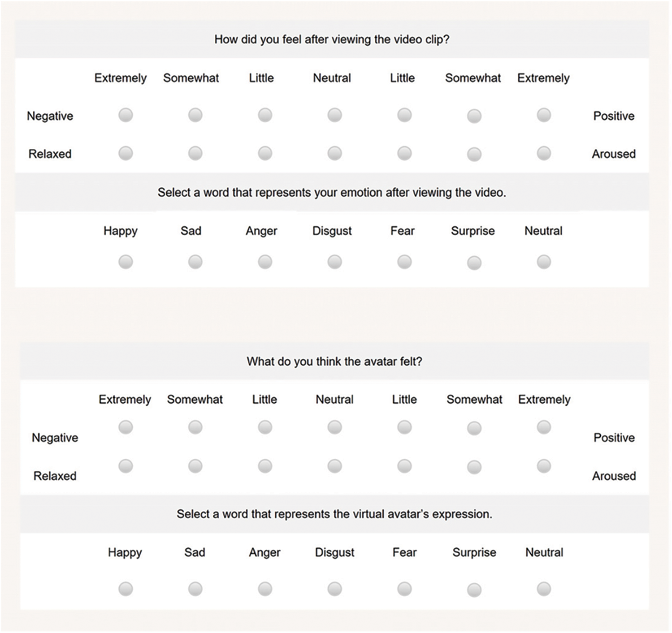Pick Anger as your emotion after the video
The height and width of the screenshot is (633, 672).
[x=265, y=262]
